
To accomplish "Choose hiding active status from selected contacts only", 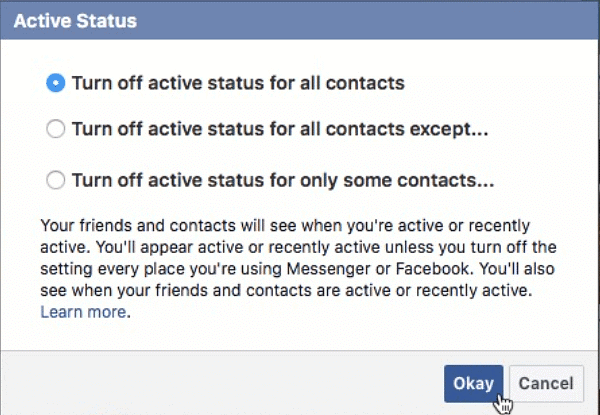I will coord(56,181).
